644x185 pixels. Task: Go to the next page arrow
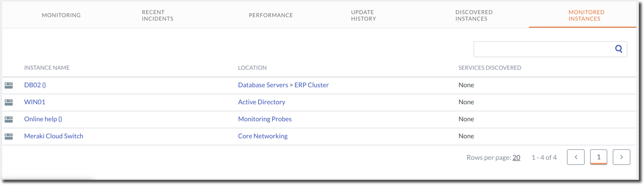[621, 157]
